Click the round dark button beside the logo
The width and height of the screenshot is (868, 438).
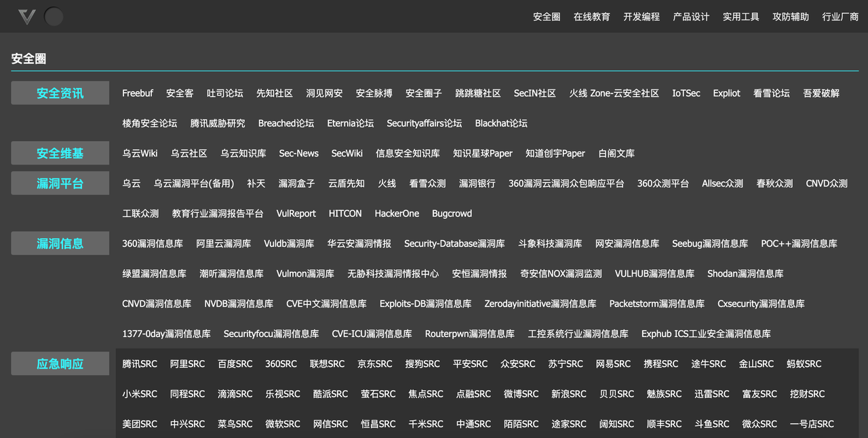[54, 17]
